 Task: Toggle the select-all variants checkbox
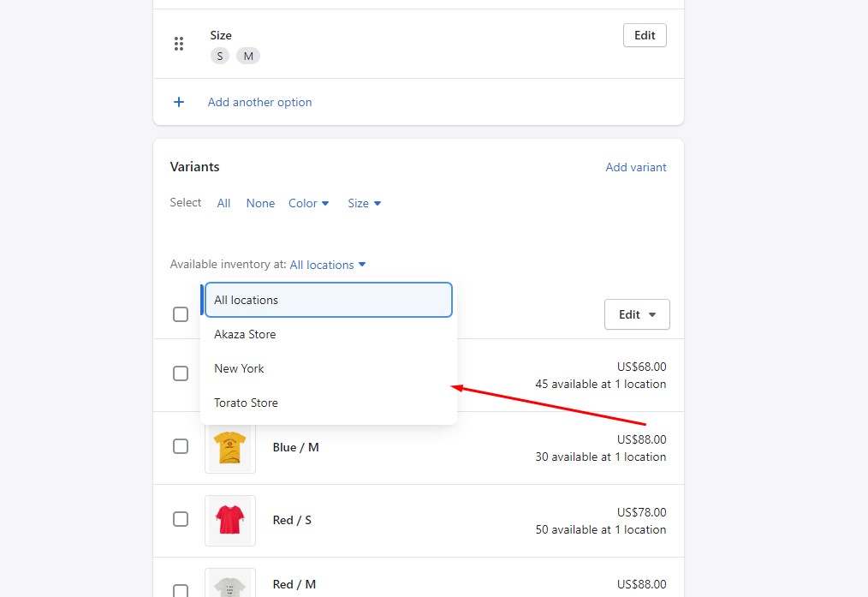(x=181, y=314)
